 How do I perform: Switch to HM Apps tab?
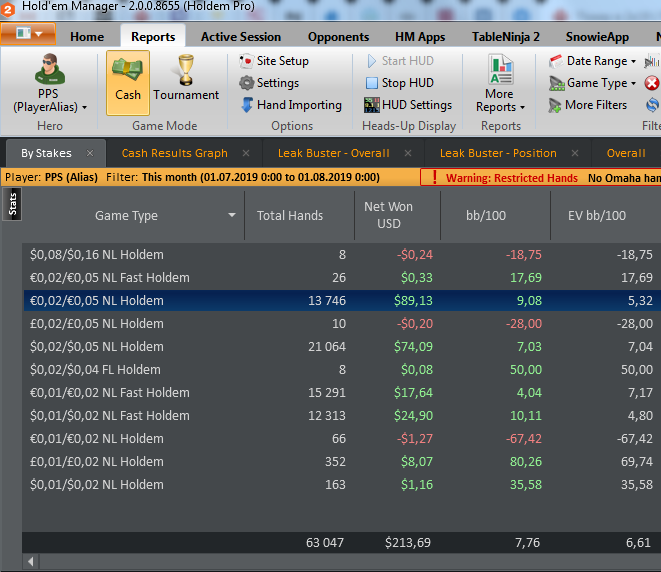pyautogui.click(x=420, y=37)
